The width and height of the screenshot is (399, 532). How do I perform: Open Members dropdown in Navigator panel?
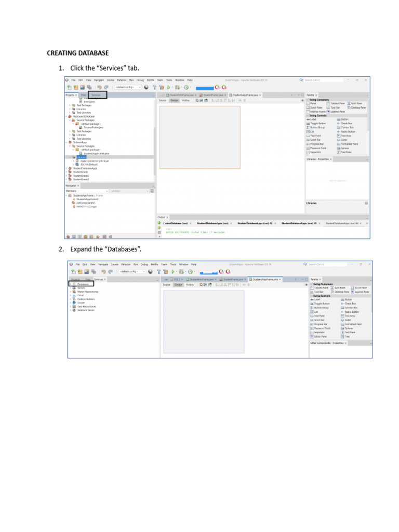coord(87,191)
